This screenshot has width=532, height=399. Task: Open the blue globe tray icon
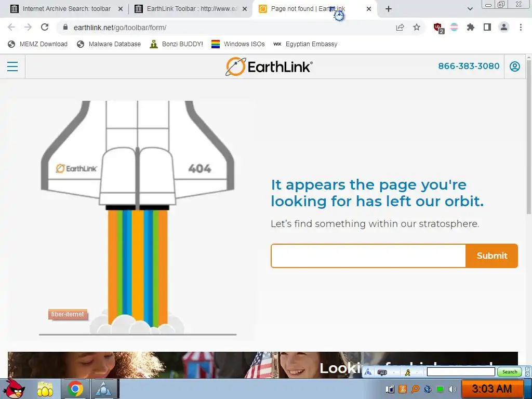428,389
